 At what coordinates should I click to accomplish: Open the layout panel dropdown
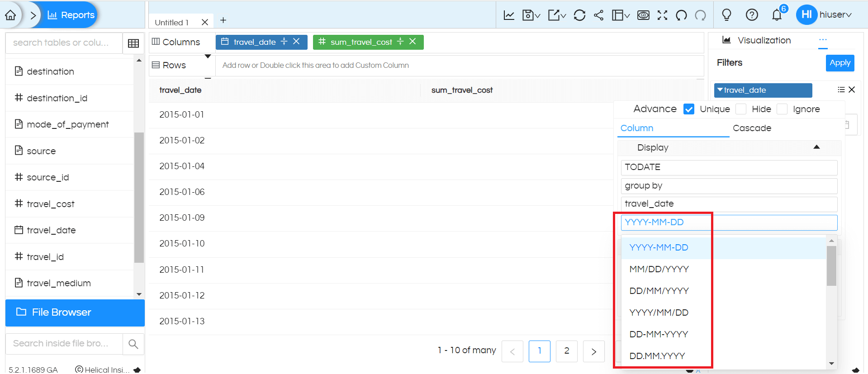coord(621,15)
